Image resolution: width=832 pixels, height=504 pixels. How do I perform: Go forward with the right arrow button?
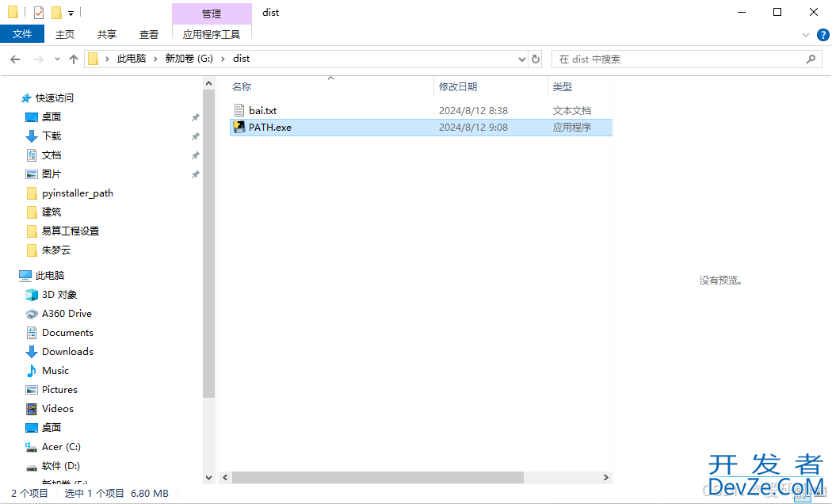38,59
